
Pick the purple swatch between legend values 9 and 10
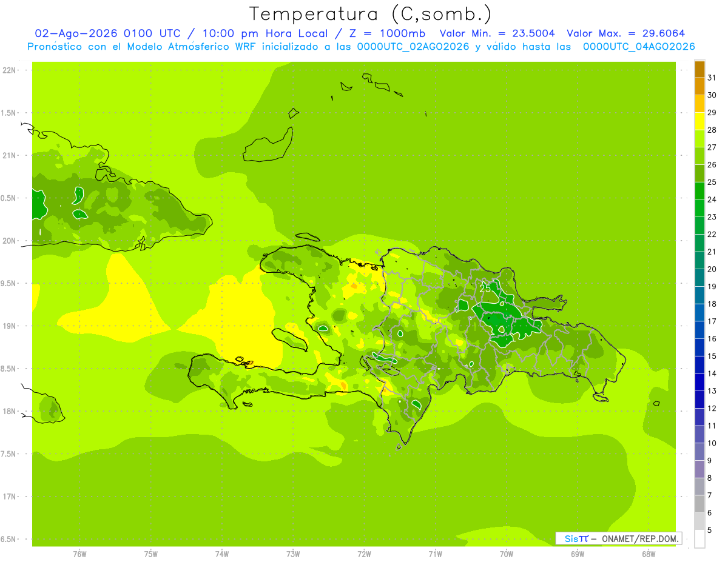coord(699,452)
